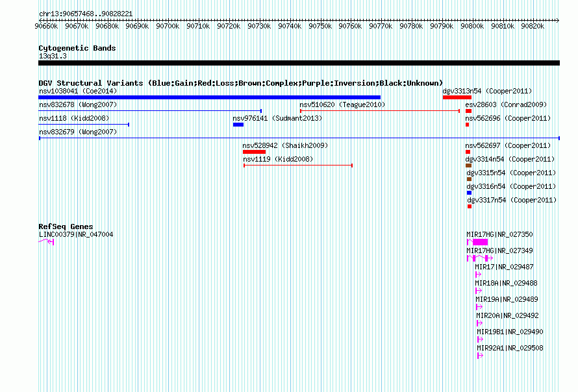Click the nsv528942 (Shaikh2009) label

[285, 145]
